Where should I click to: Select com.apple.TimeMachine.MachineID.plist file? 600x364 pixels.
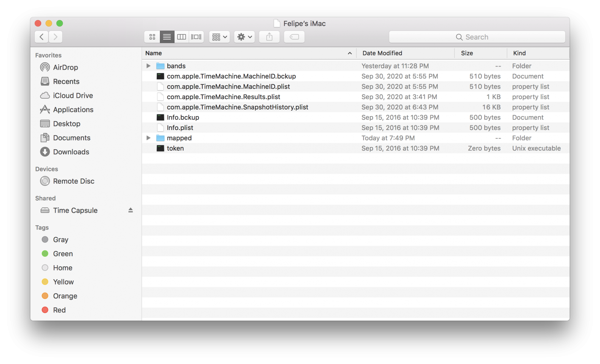pos(228,87)
